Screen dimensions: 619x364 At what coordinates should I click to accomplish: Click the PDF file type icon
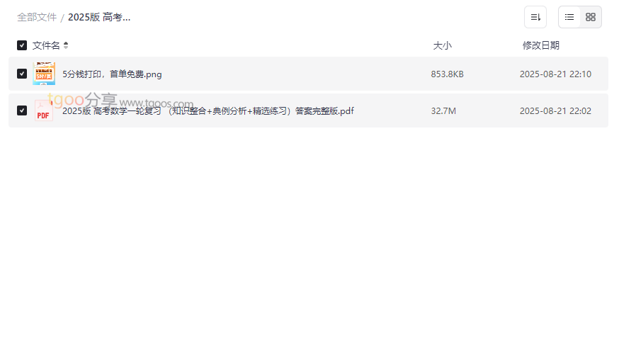click(43, 110)
